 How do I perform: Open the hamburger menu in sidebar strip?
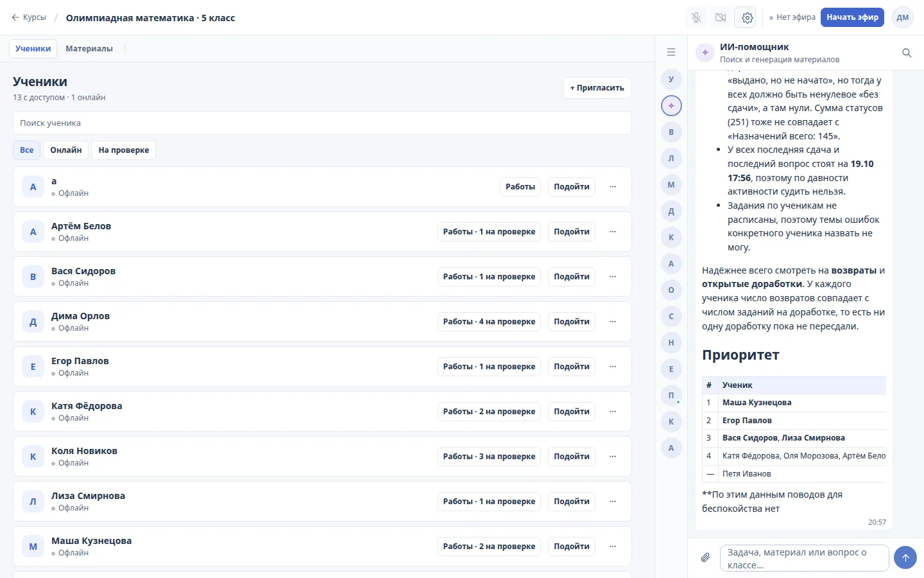click(x=671, y=52)
